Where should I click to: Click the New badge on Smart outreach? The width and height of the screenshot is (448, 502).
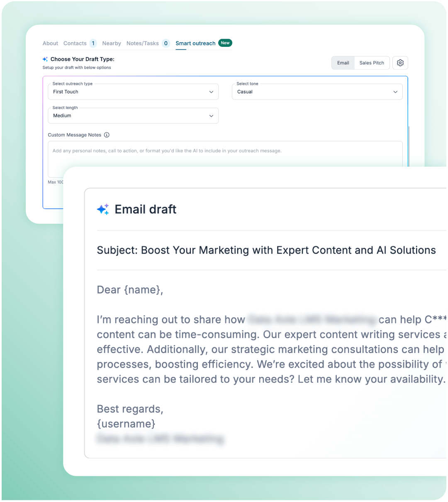[225, 43]
